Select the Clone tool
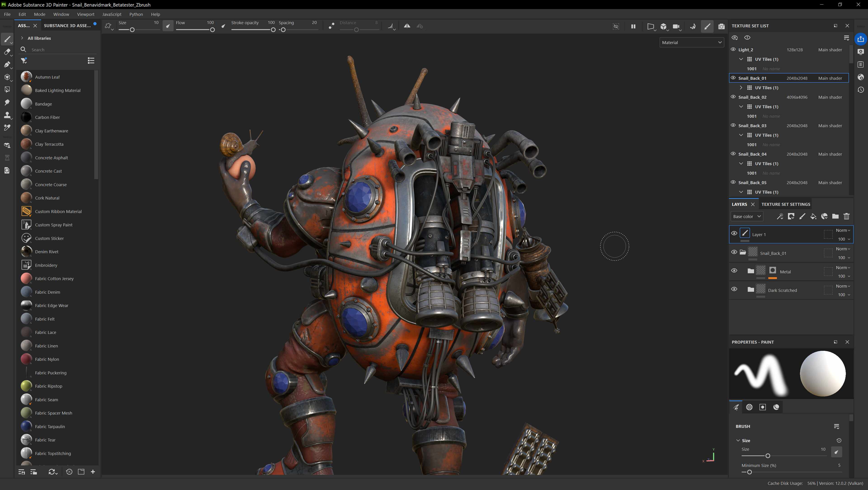868x490 pixels. (x=7, y=115)
